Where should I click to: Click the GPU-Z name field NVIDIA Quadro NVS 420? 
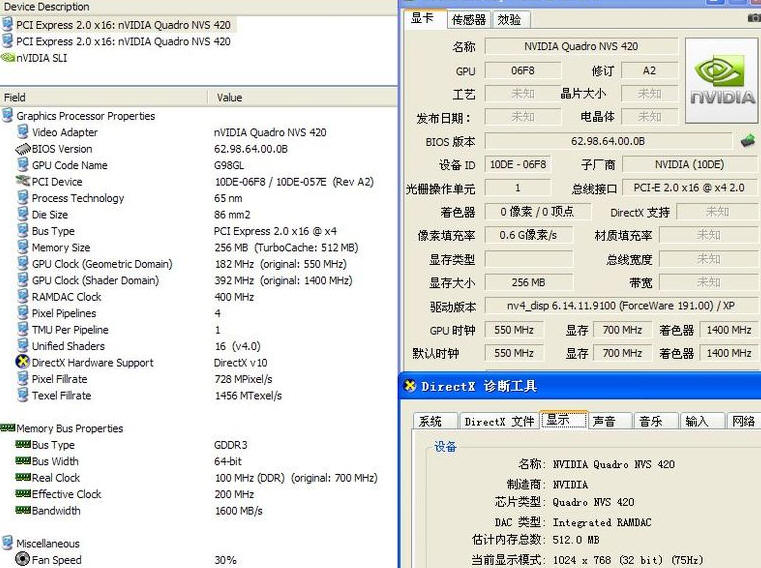click(x=581, y=46)
